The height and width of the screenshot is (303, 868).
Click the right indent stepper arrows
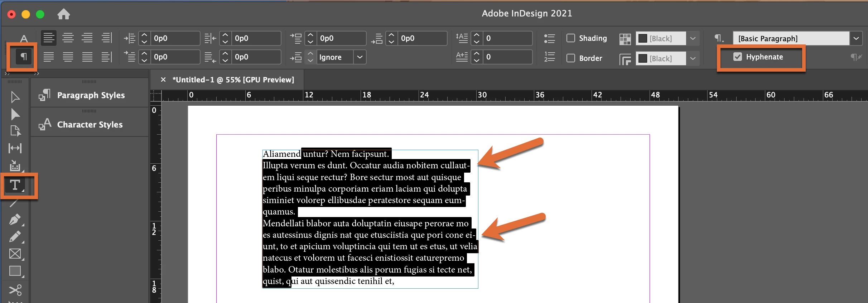tap(225, 38)
